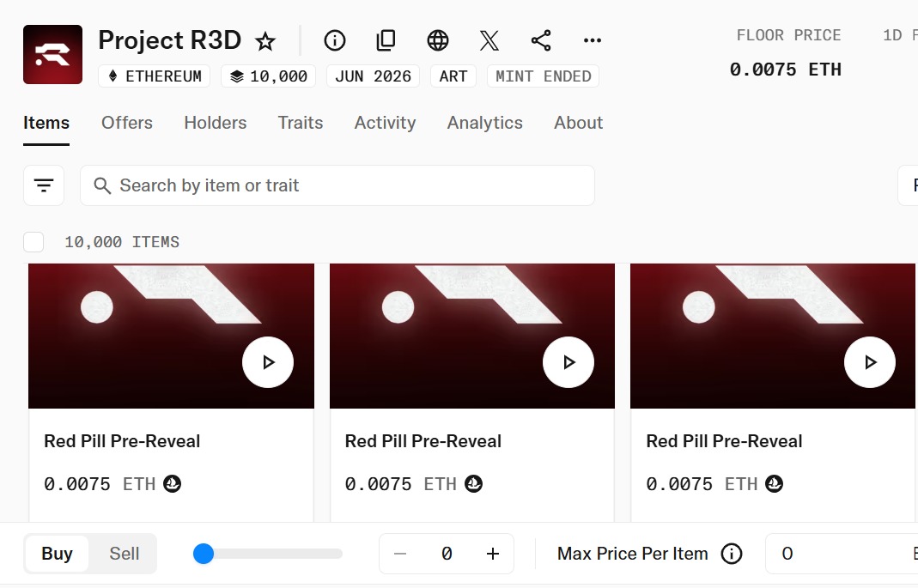The width and height of the screenshot is (918, 588).
Task: Switch to Buy mode
Action: click(57, 554)
